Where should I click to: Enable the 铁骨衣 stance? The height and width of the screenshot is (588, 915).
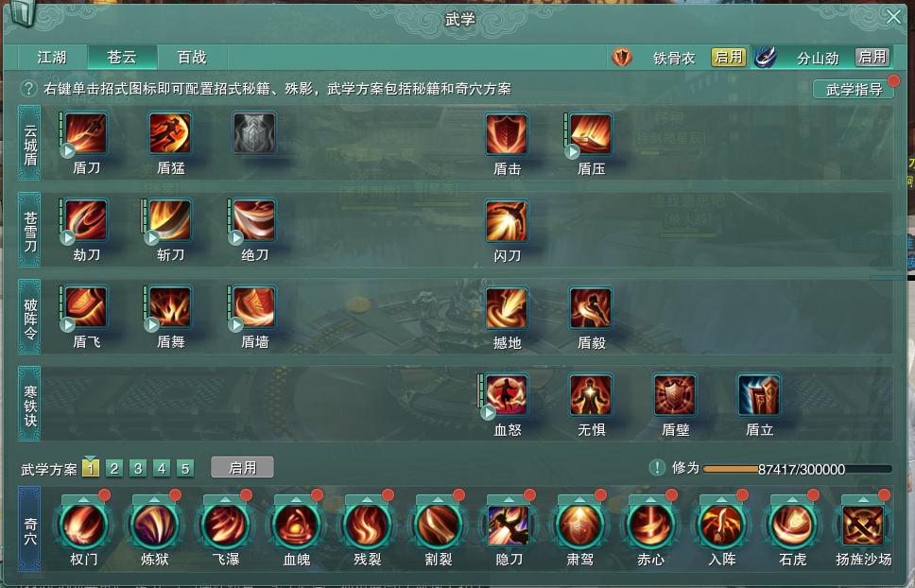(x=728, y=57)
